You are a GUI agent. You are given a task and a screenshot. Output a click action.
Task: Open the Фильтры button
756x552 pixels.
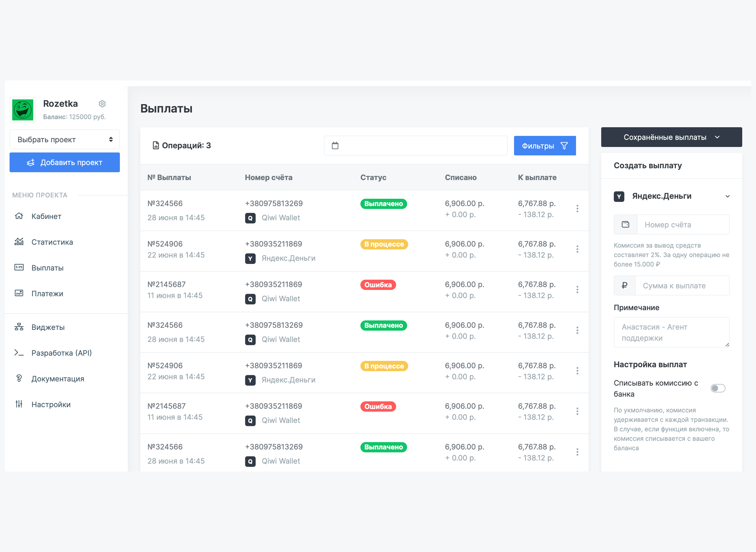click(545, 146)
